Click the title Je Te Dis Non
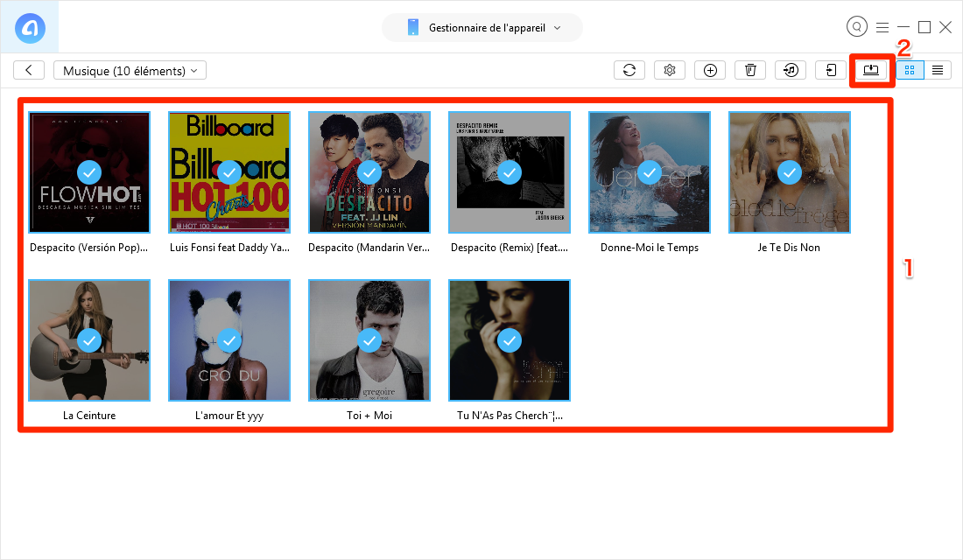 click(x=789, y=248)
